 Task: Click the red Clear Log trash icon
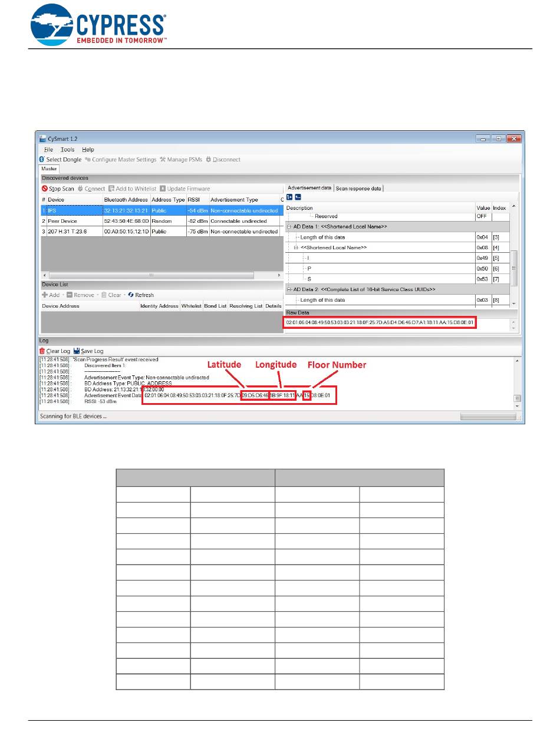click(42, 351)
